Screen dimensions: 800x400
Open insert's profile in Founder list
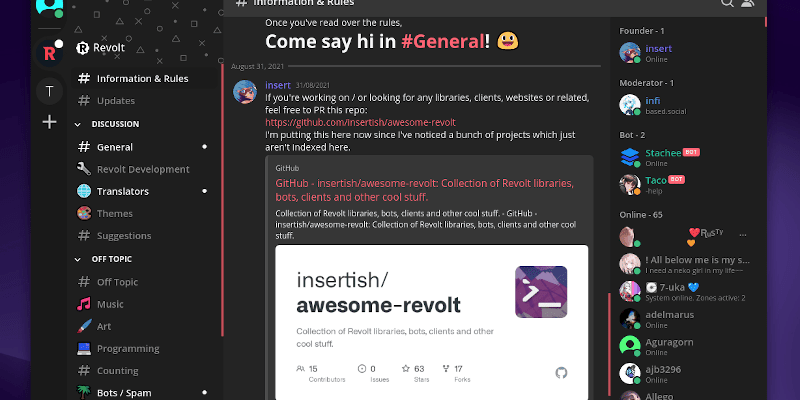(x=689, y=53)
